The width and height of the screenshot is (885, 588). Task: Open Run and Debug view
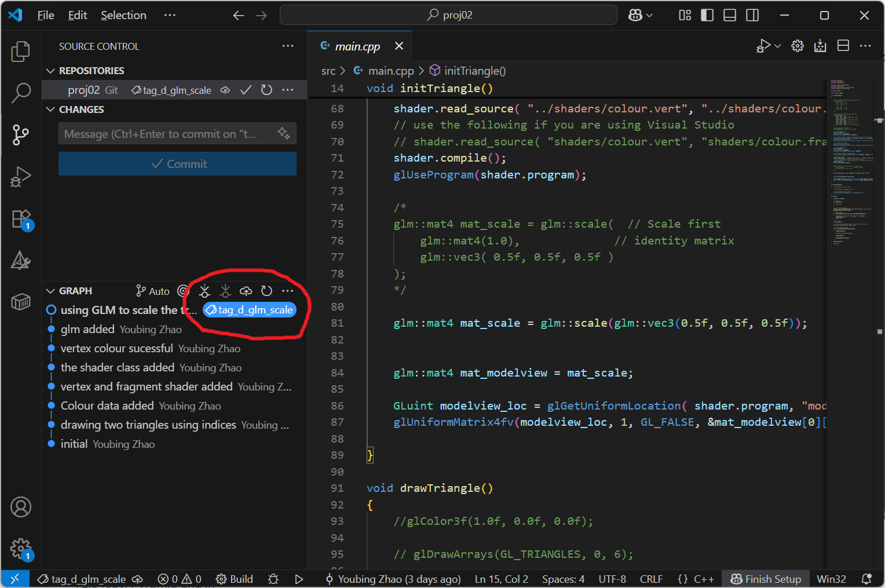click(x=21, y=177)
